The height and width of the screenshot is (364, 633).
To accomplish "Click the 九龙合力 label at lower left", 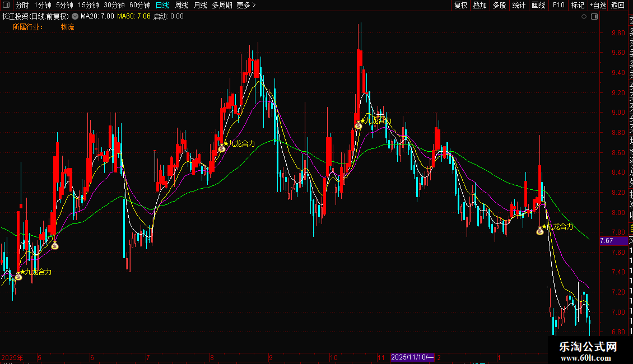I will point(38,272).
